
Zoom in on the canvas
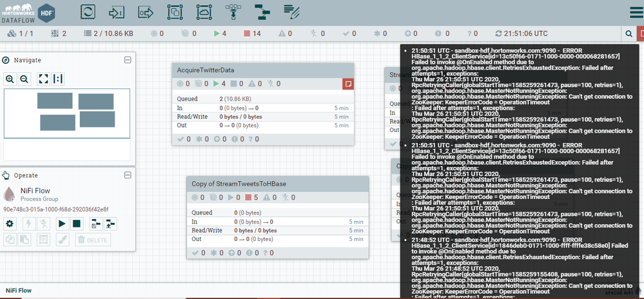click(x=10, y=79)
